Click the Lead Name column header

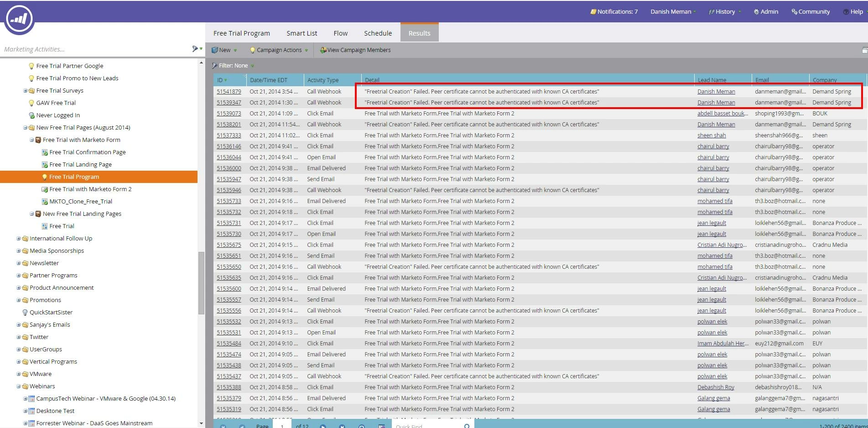723,80
